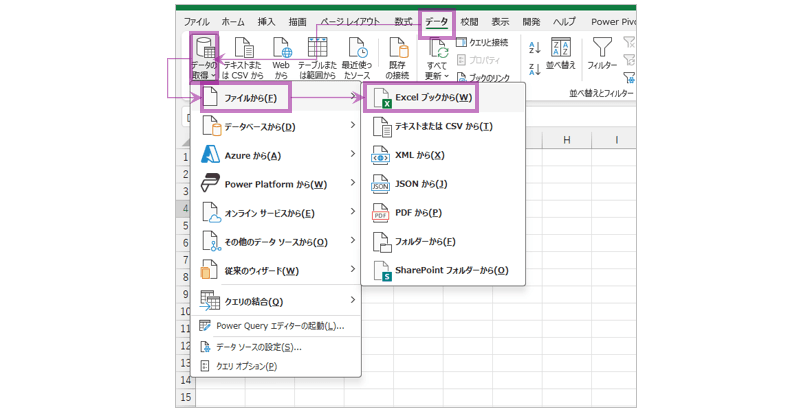Launch Power Query エディターの起動(L)
807x414 pixels.
276,326
